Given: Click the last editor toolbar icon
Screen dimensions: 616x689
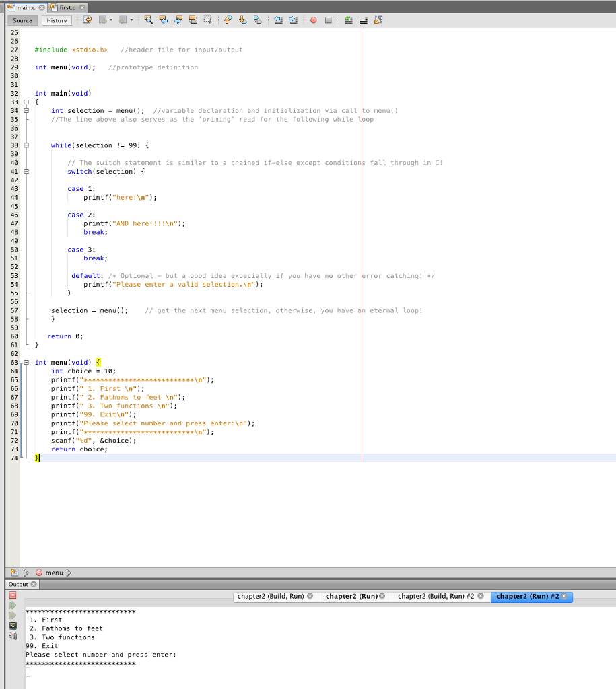Looking at the screenshot, I should (378, 20).
